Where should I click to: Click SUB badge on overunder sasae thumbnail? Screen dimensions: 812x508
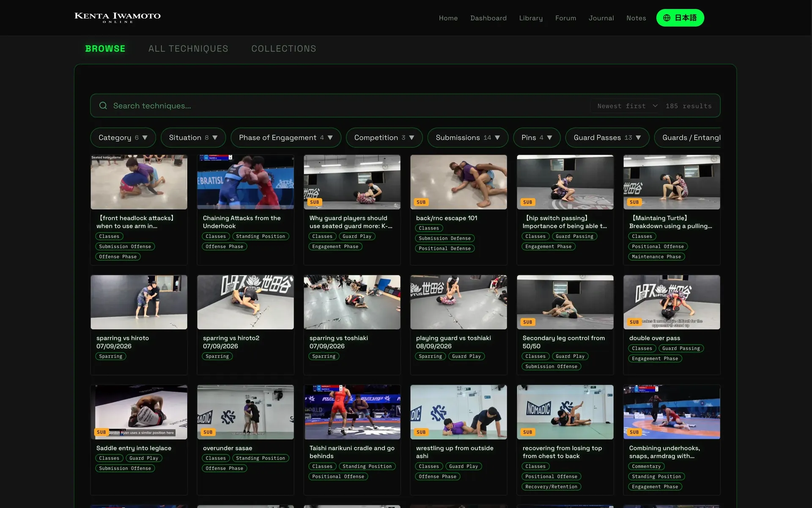[x=208, y=432]
